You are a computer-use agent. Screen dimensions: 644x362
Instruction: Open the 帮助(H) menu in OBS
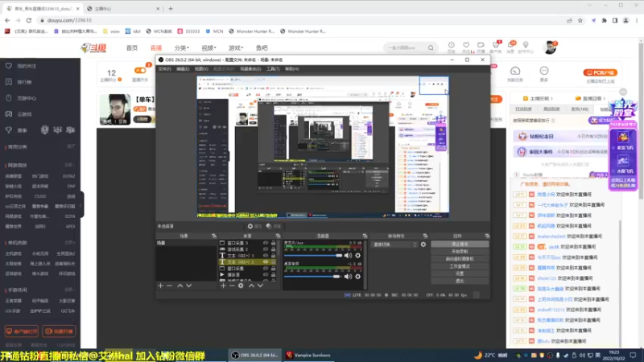[291, 69]
